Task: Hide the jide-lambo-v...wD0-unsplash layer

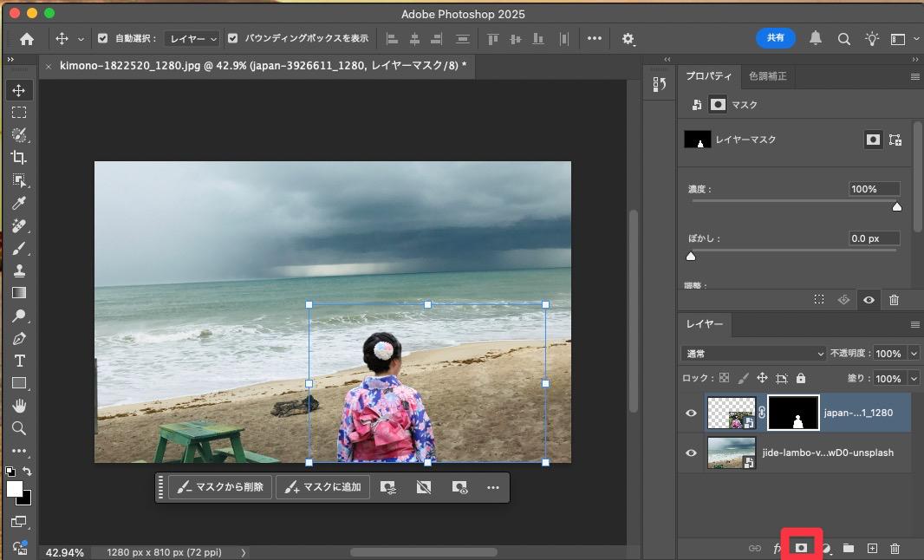Action: 691,453
